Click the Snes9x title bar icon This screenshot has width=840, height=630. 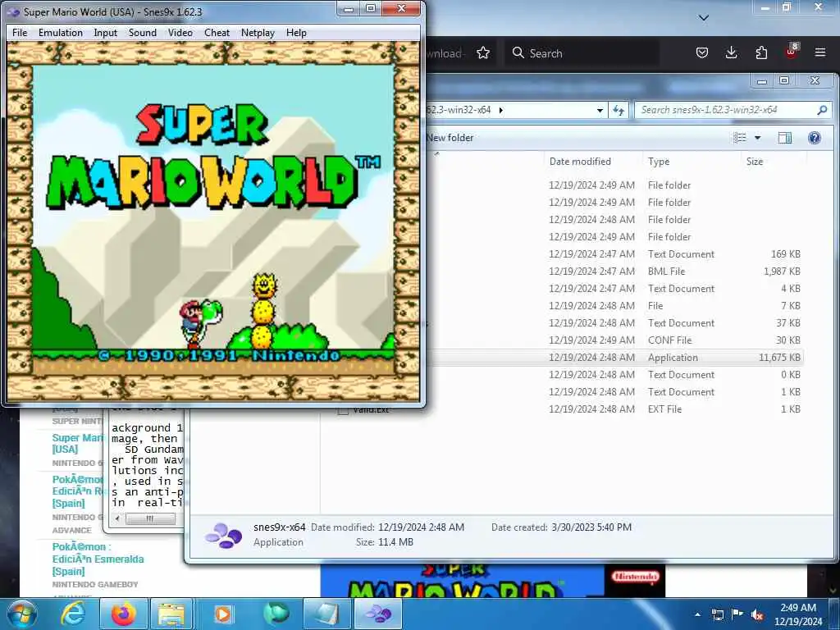[14, 11]
